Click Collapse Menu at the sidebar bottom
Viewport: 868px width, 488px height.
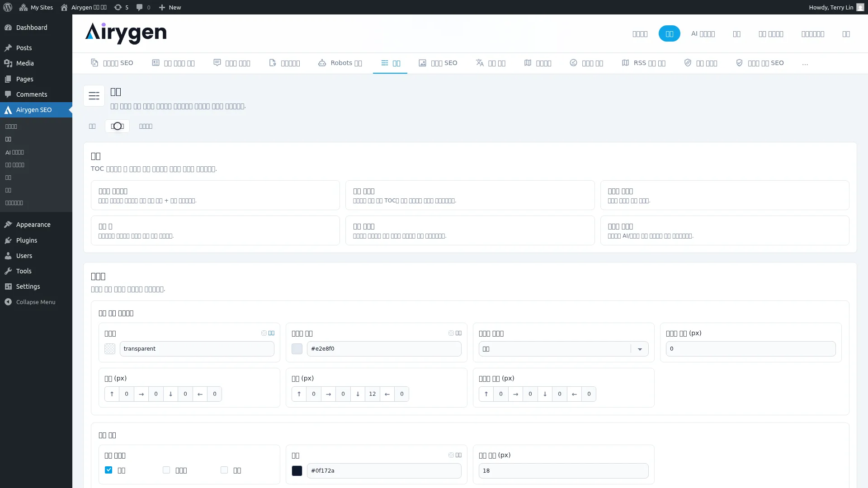point(36,302)
